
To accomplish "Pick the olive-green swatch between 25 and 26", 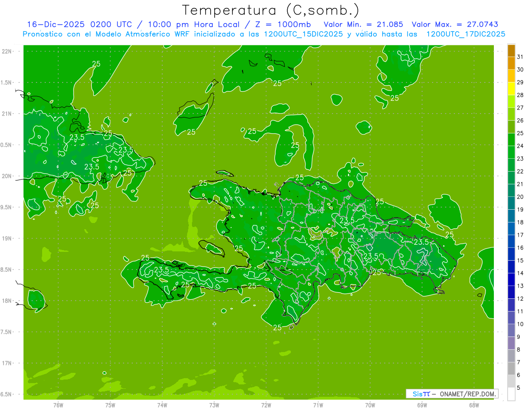I will 512,127.
